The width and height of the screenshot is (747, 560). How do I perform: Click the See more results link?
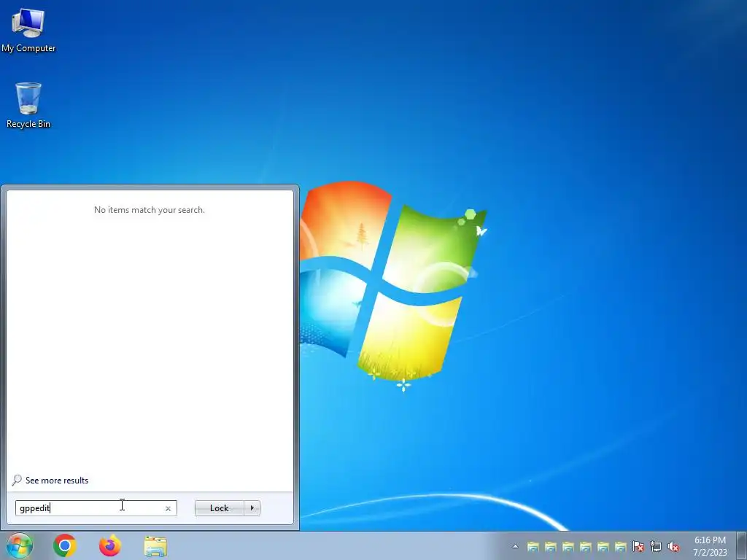(57, 481)
